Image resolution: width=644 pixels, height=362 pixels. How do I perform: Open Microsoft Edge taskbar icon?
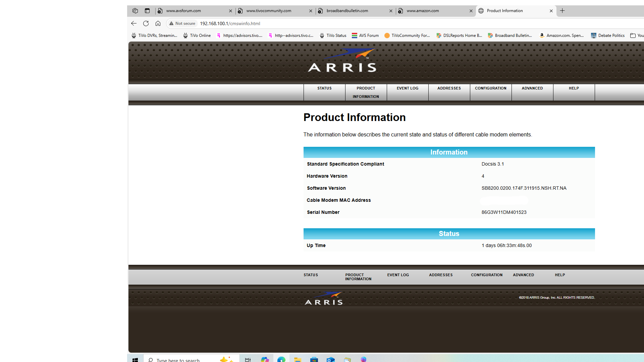coord(281,359)
